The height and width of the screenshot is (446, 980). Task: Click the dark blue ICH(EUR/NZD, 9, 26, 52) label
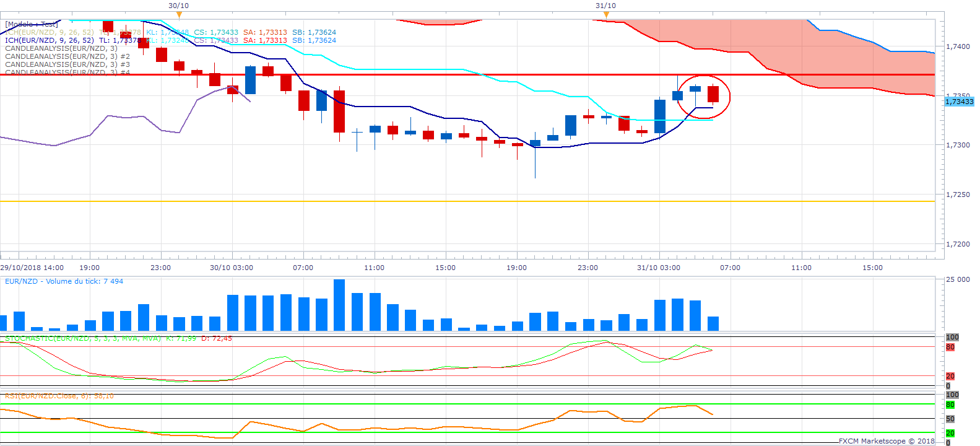click(x=50, y=40)
